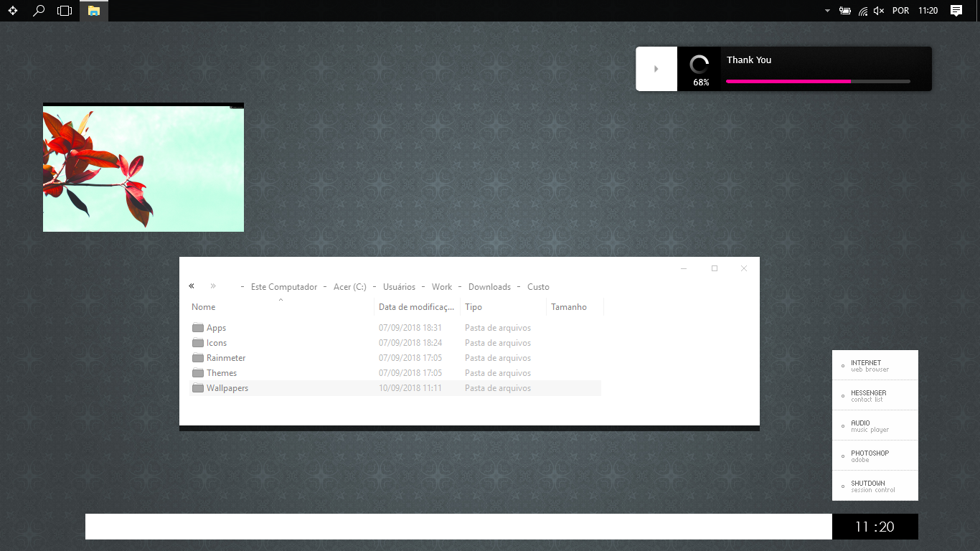Viewport: 980px width, 551px height.
Task: Click the circular 68% volume indicator
Action: (x=699, y=65)
